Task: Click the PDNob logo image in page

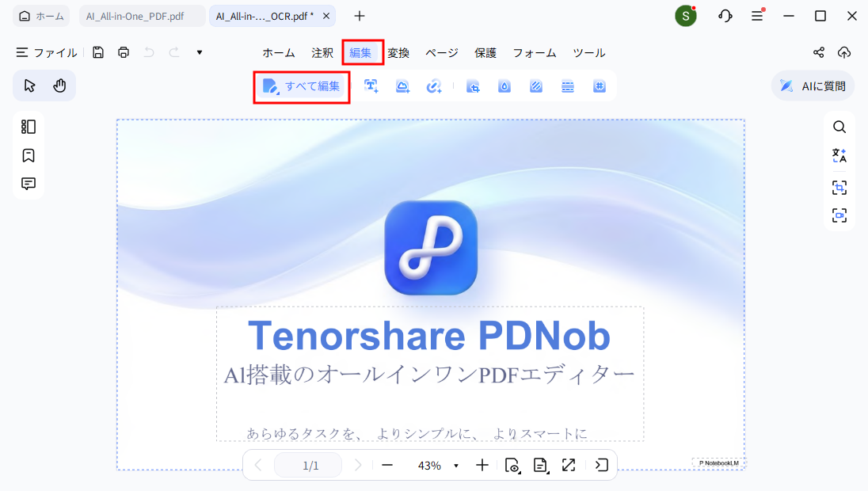Action: tap(431, 247)
